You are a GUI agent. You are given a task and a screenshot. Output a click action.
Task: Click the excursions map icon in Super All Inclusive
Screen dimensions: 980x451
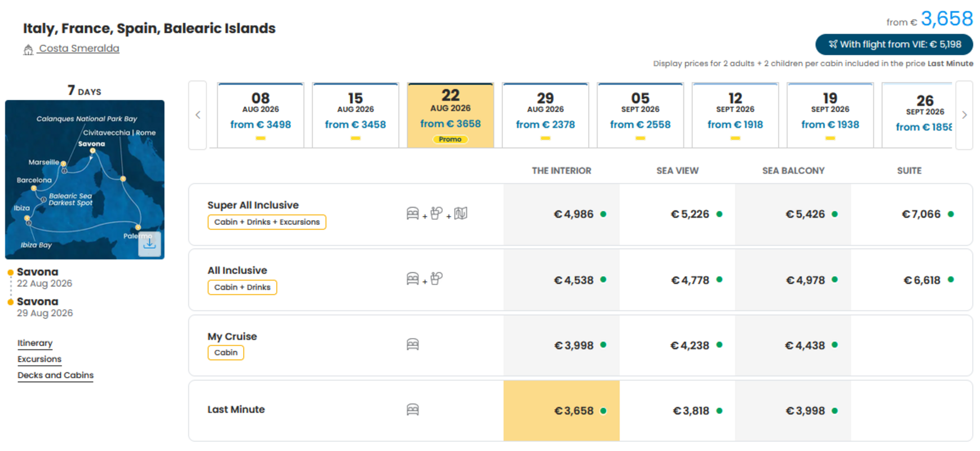coord(461,213)
